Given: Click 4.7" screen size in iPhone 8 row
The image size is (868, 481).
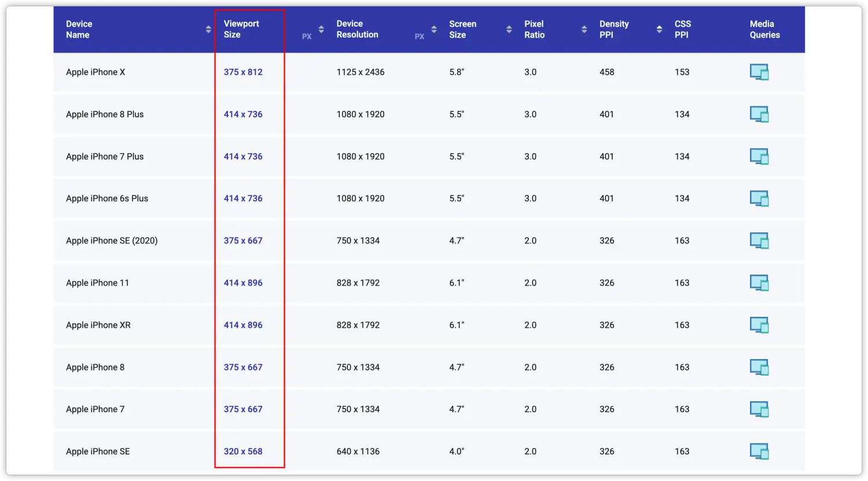Looking at the screenshot, I should (457, 367).
